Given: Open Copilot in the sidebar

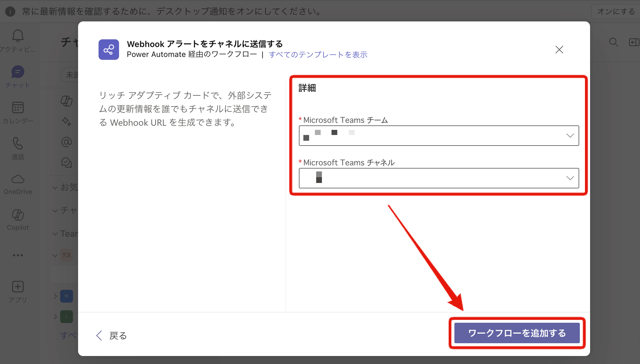Looking at the screenshot, I should 18,215.
